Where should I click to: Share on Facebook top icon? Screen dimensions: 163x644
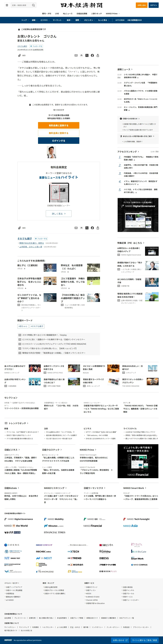[x=93, y=56]
